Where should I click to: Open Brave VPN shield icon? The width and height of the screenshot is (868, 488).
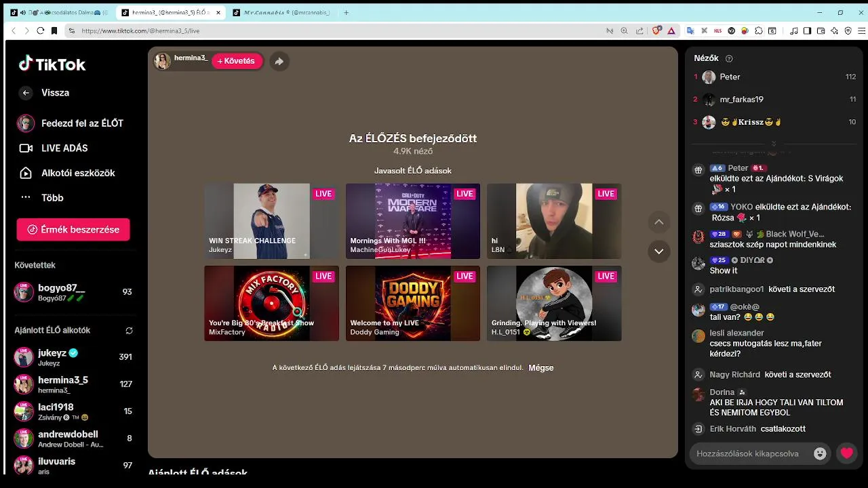tap(848, 30)
